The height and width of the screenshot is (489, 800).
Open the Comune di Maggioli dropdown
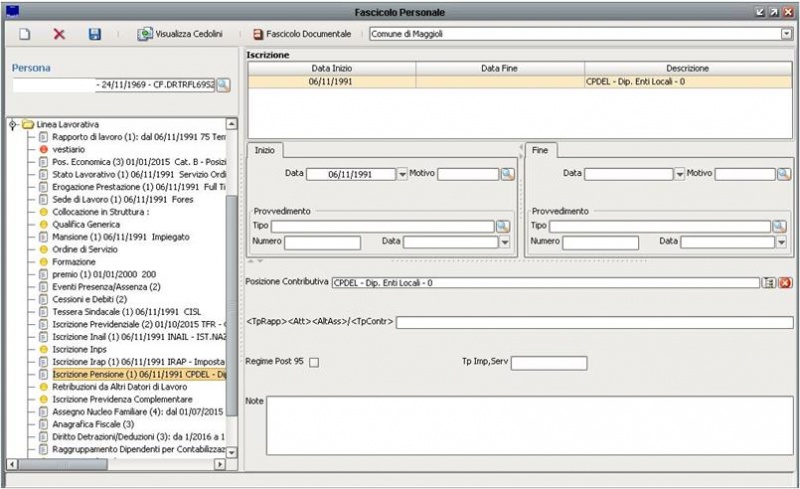[x=786, y=34]
